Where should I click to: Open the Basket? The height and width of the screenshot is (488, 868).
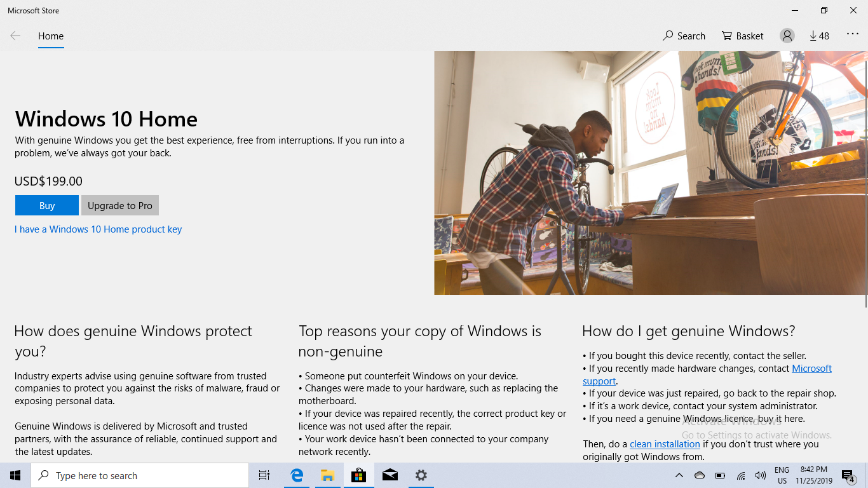[x=742, y=36]
